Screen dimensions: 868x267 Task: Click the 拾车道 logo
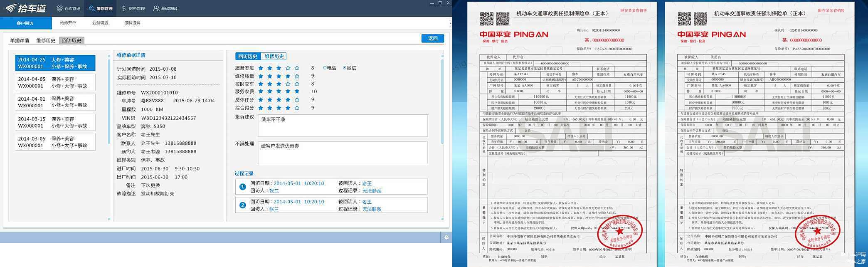click(26, 8)
